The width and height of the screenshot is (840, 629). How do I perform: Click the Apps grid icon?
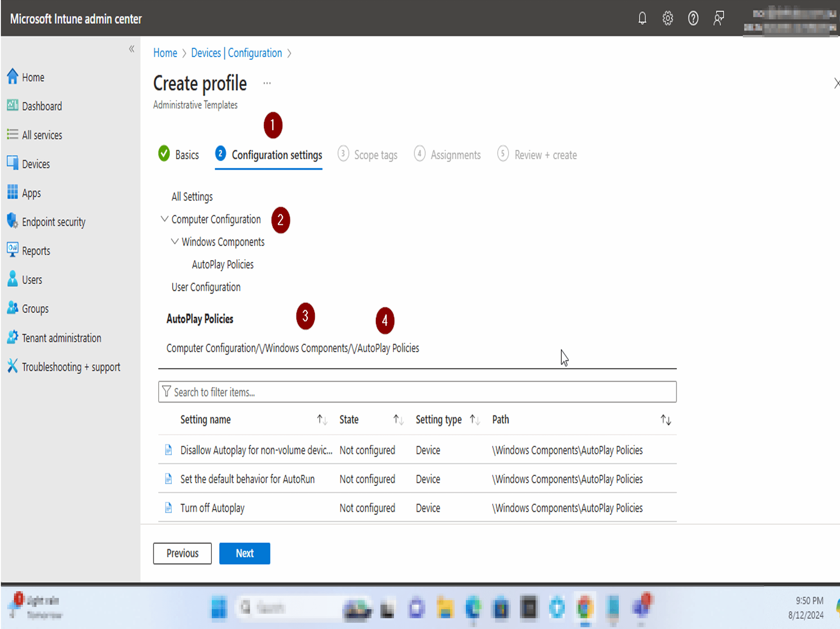tap(13, 192)
